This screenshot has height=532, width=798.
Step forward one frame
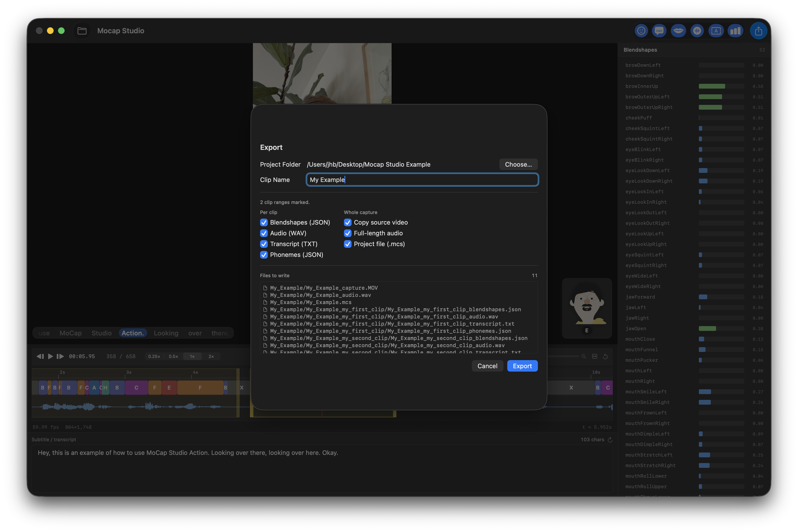(60, 356)
